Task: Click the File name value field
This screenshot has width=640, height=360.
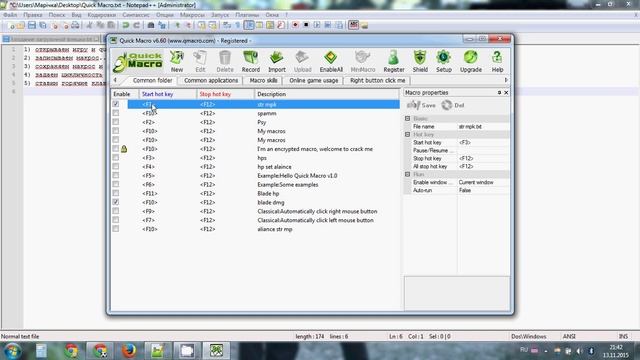Action: tap(483, 127)
